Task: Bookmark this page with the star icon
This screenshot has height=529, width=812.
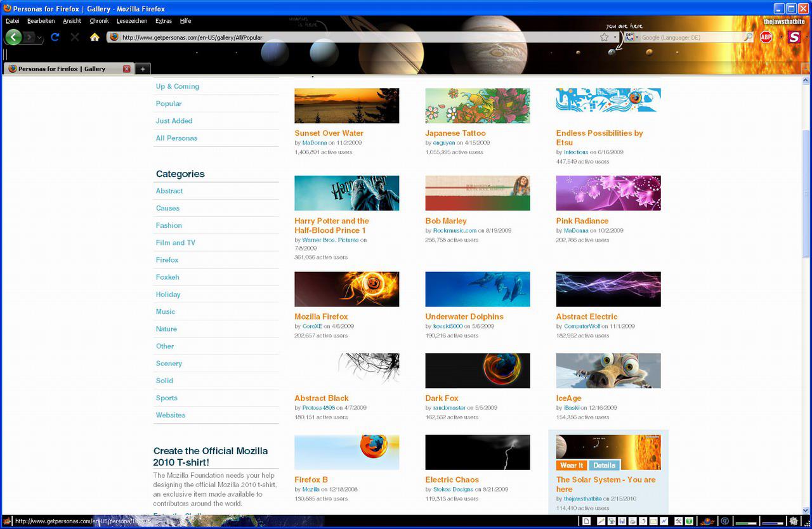Action: click(x=605, y=37)
